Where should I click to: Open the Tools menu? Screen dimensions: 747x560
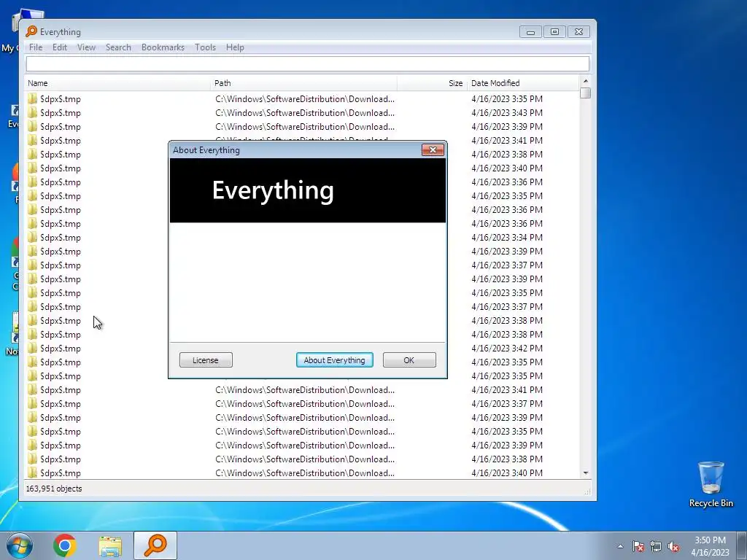click(205, 47)
